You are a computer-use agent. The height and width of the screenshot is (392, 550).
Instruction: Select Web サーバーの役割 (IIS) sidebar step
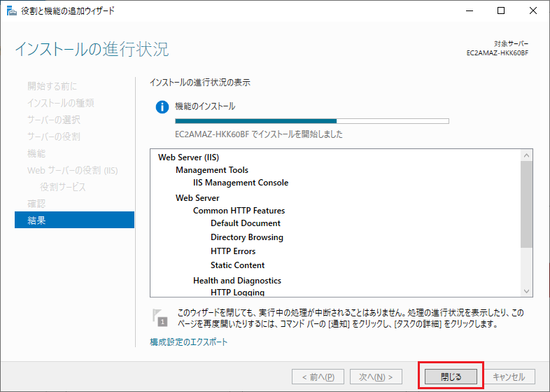pos(73,170)
